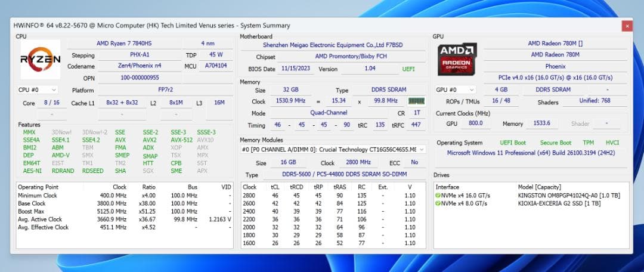Click the Unified: 768 shaders value
Viewport: 644px width, 272px height.
coord(595,101)
